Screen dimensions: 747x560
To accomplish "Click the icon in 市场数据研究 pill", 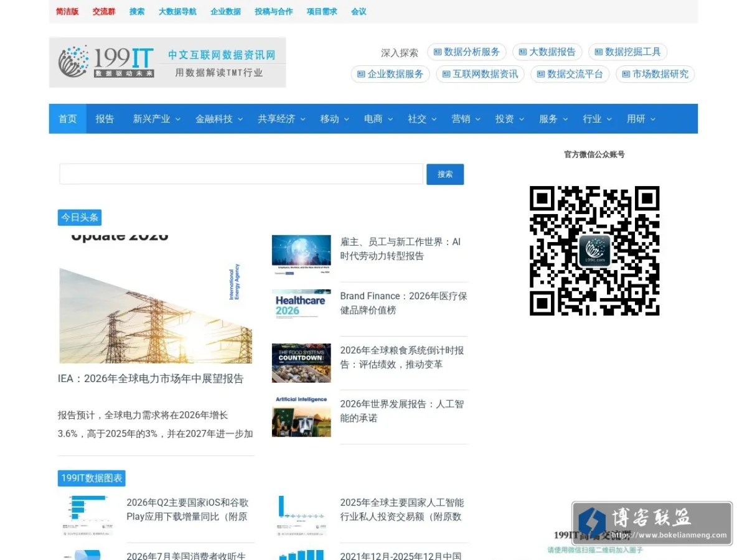I will (626, 74).
